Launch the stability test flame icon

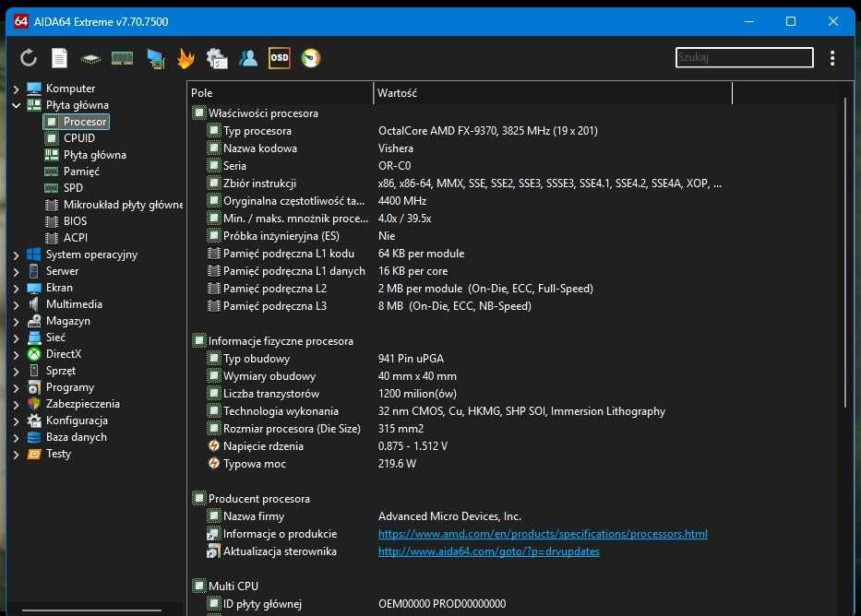186,57
